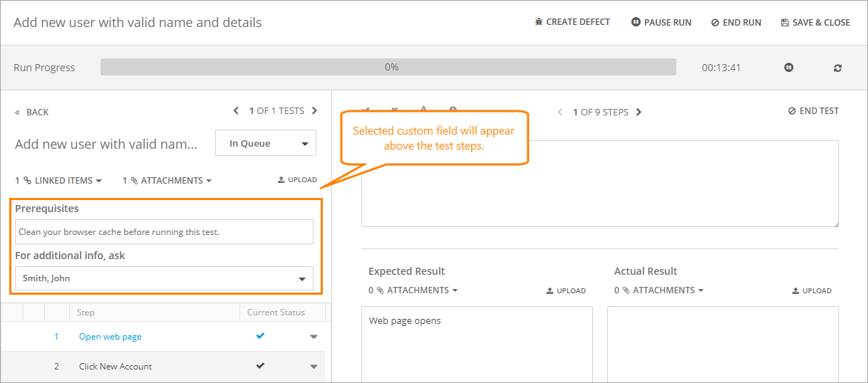Expand the Linked Items menu
The height and width of the screenshot is (383, 868).
point(58,181)
